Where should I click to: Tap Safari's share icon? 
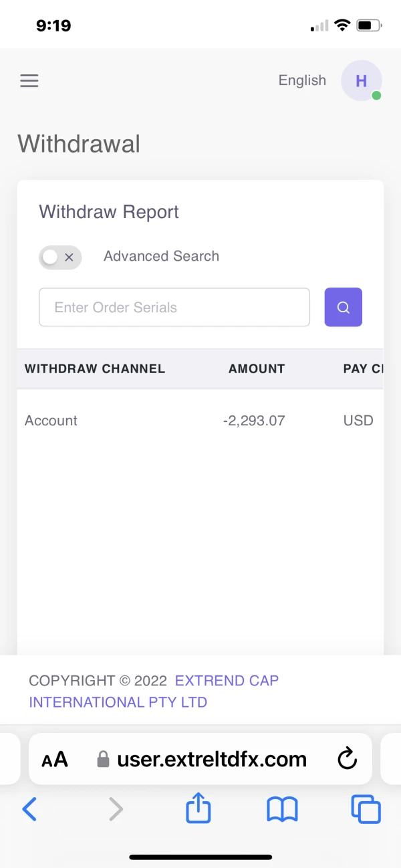(198, 810)
